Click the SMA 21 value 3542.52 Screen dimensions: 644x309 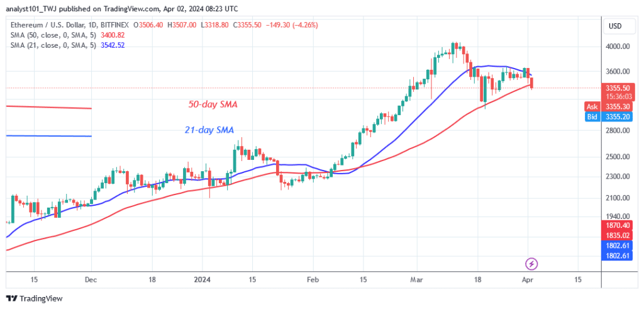click(113, 45)
